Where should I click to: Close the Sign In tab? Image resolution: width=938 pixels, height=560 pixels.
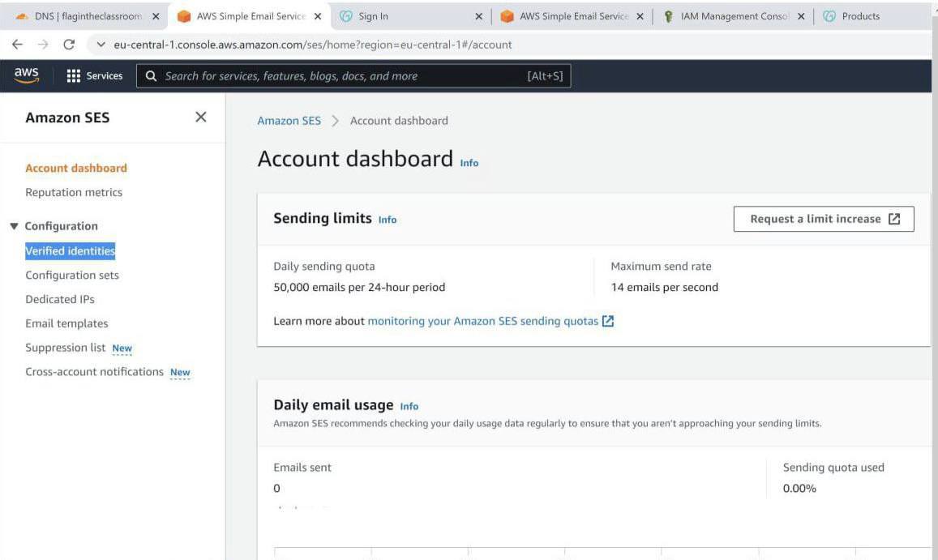pos(478,17)
